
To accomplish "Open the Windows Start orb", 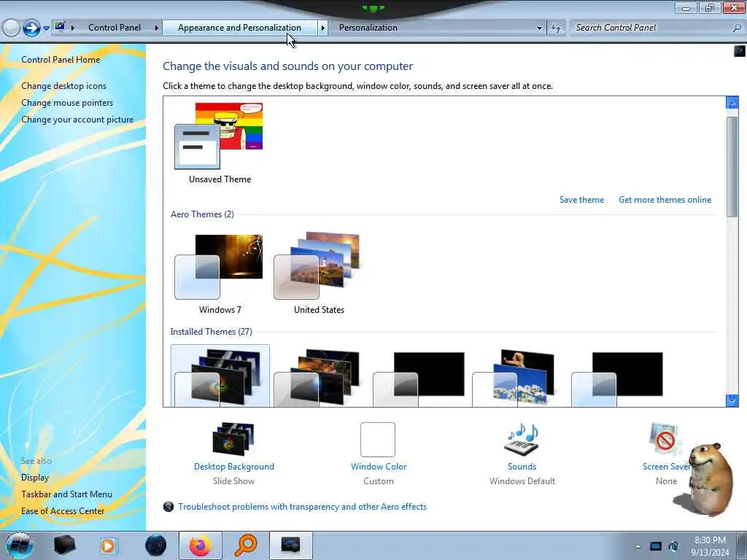I will tap(18, 545).
